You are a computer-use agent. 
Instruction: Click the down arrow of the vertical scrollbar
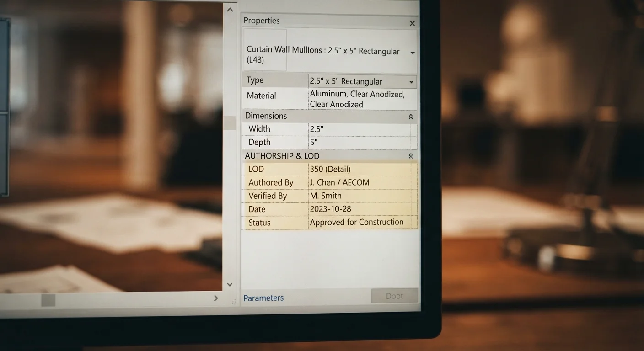[x=230, y=285]
